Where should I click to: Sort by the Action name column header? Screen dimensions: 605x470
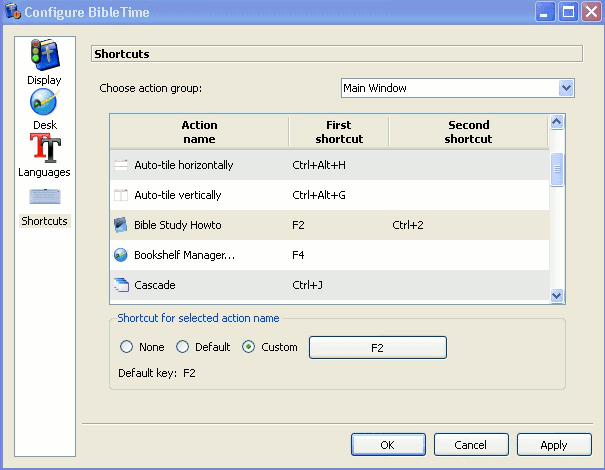pos(199,132)
